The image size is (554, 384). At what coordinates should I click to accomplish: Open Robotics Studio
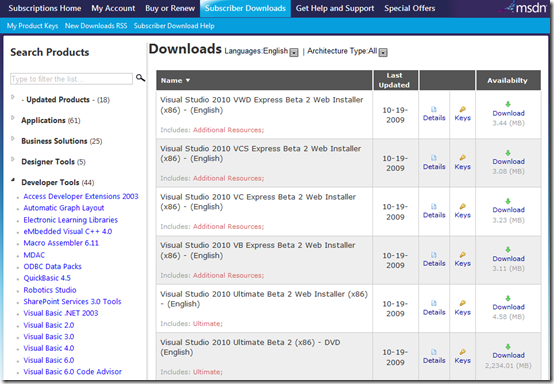coord(50,290)
